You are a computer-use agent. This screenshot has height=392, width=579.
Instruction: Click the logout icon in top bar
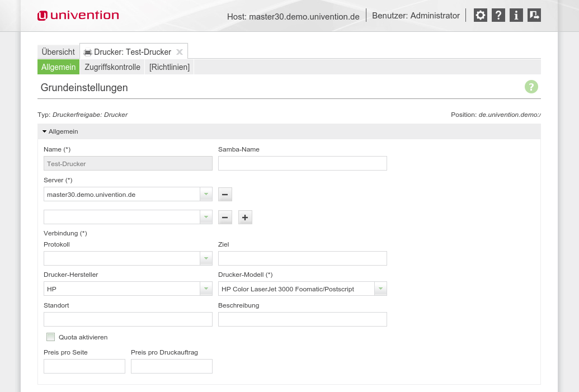coord(534,16)
